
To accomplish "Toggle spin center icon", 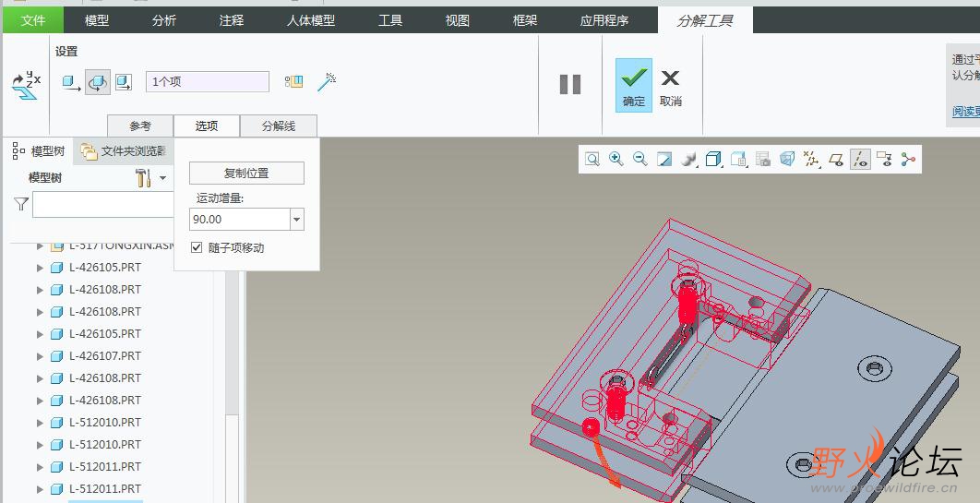I will (908, 160).
